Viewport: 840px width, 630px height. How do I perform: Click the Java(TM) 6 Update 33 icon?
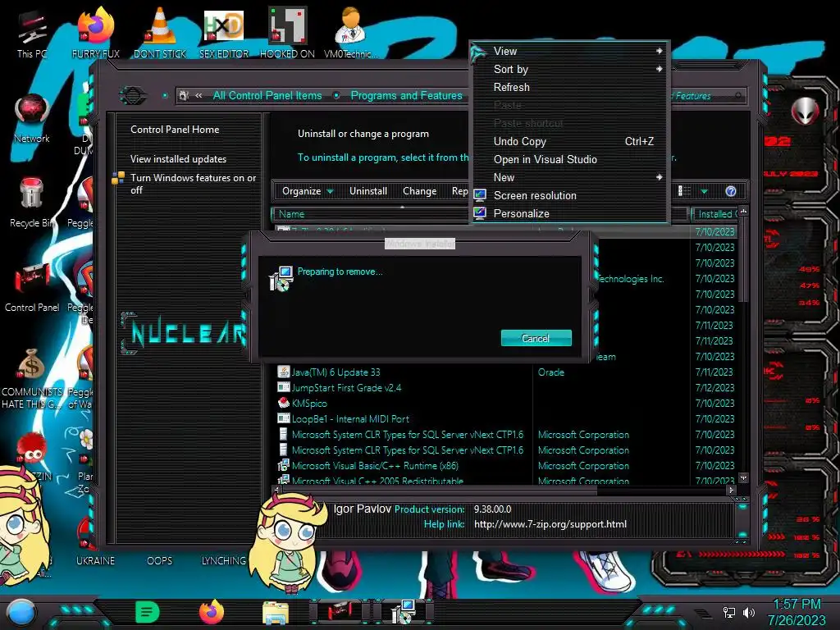point(283,372)
